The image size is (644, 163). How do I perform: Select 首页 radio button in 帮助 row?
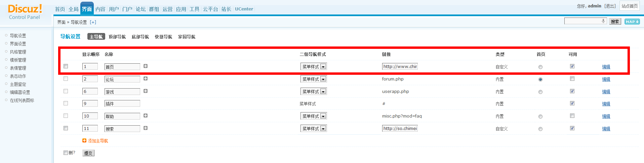pyautogui.click(x=540, y=117)
